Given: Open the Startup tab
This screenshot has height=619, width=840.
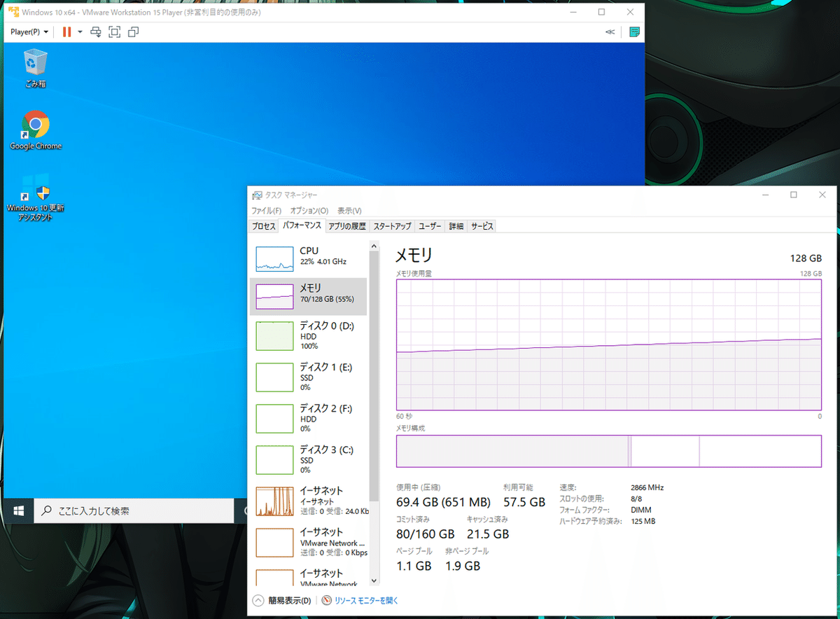Looking at the screenshot, I should (x=392, y=226).
